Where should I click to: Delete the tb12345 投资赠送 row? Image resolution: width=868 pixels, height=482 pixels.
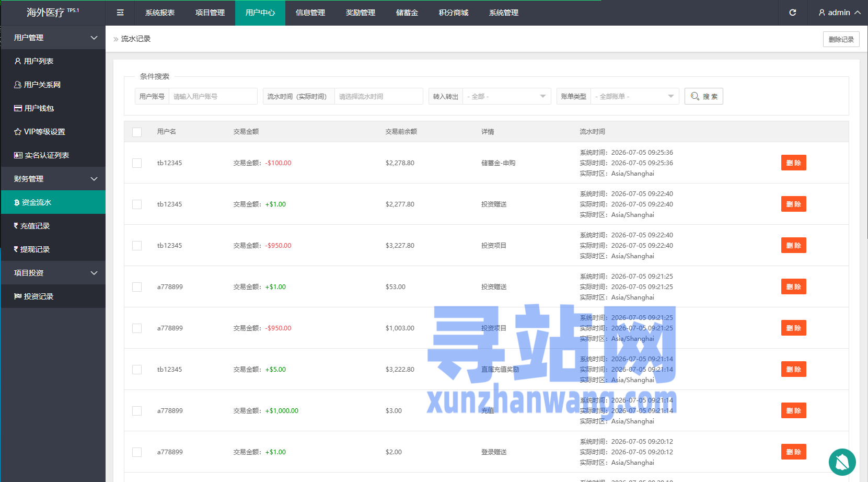coord(794,204)
